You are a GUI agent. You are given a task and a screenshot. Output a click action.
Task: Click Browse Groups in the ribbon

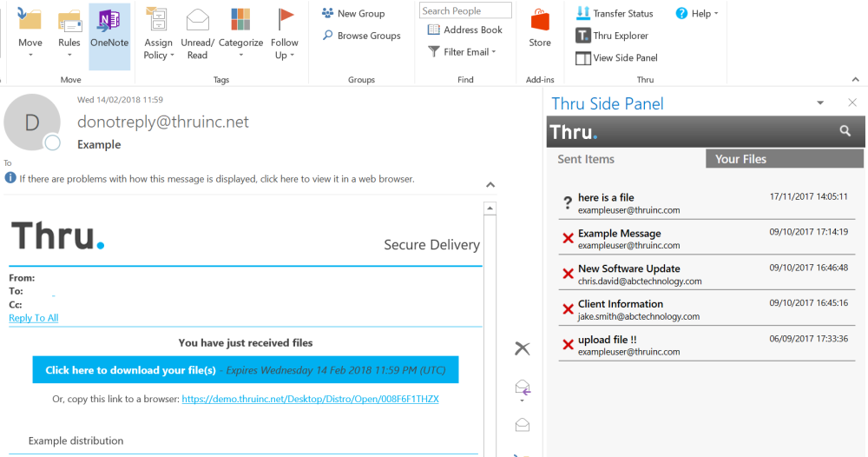click(361, 36)
